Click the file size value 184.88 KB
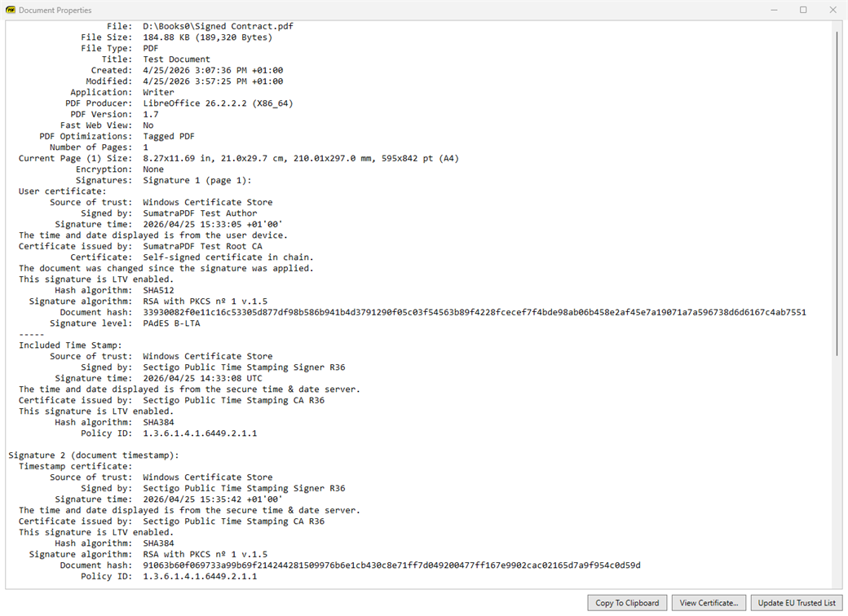Viewport: 848px width, 616px height. click(166, 37)
